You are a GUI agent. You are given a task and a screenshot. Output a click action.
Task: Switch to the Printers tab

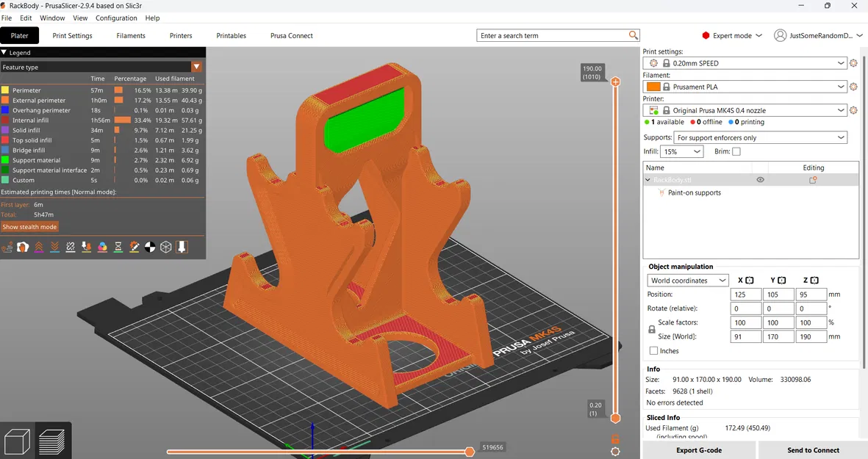coord(181,35)
